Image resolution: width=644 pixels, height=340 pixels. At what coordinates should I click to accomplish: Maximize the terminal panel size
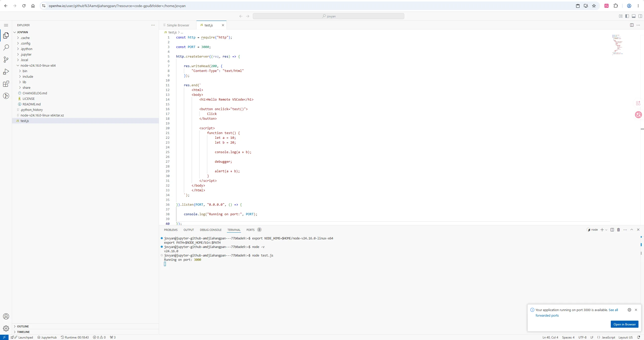632,230
